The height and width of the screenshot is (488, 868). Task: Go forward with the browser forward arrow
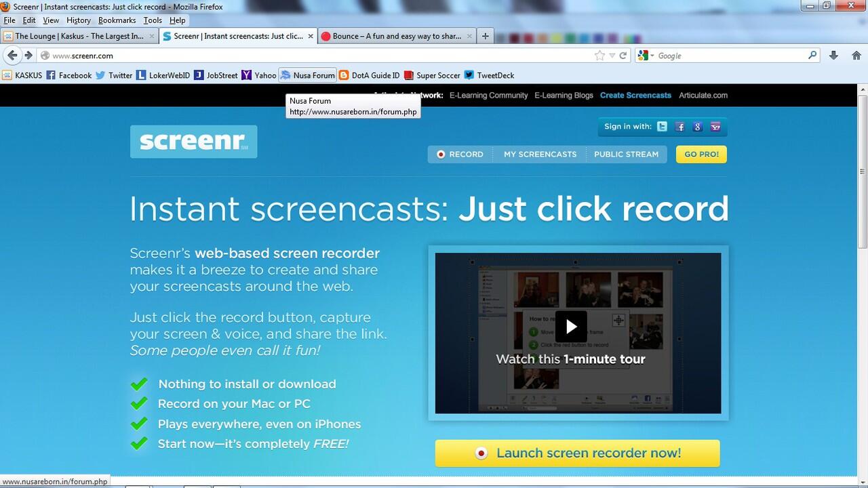(28, 56)
